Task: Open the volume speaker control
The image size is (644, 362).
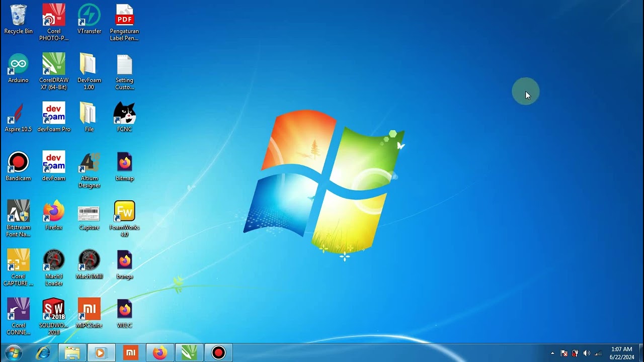Action: click(587, 353)
